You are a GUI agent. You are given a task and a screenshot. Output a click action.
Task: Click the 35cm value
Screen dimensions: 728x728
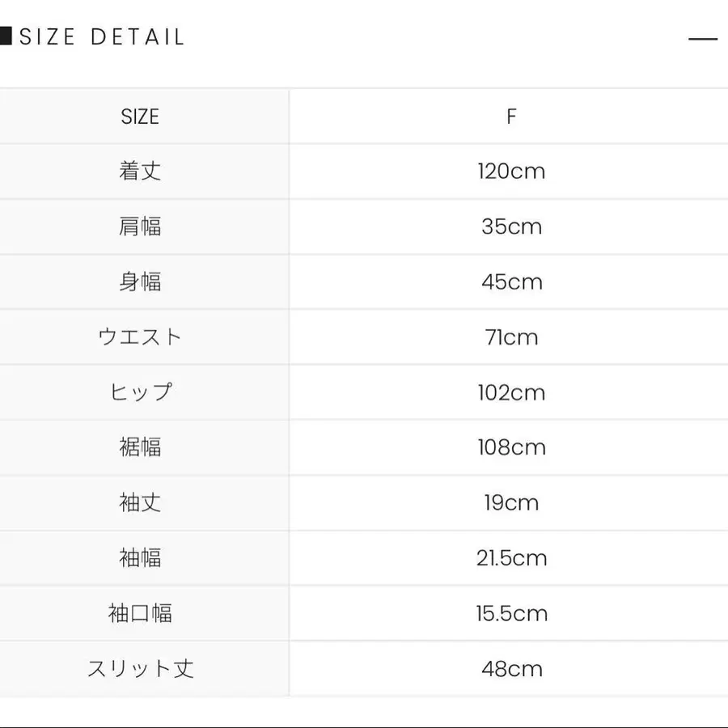[x=511, y=226]
